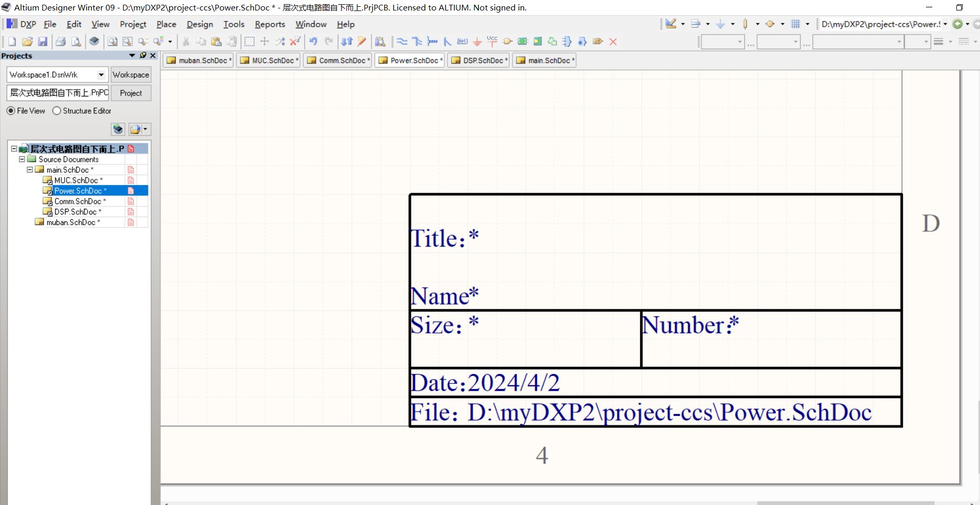This screenshot has width=980, height=505.
Task: Click the Print icon in toolbar
Action: [x=61, y=41]
